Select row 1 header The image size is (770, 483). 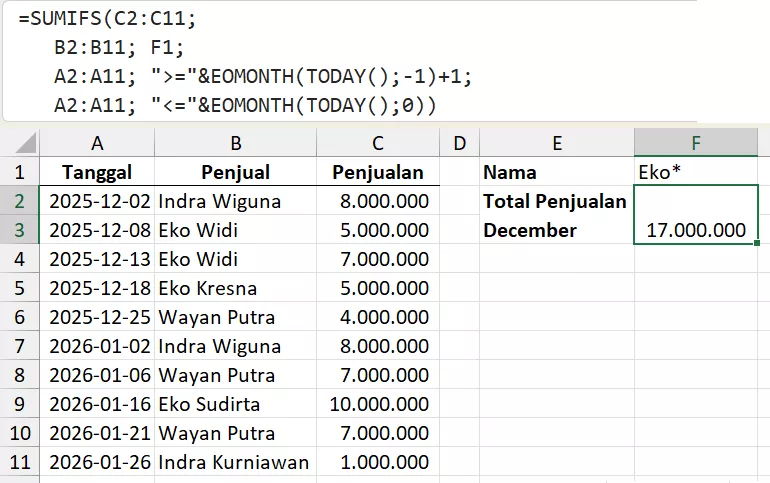coord(20,172)
